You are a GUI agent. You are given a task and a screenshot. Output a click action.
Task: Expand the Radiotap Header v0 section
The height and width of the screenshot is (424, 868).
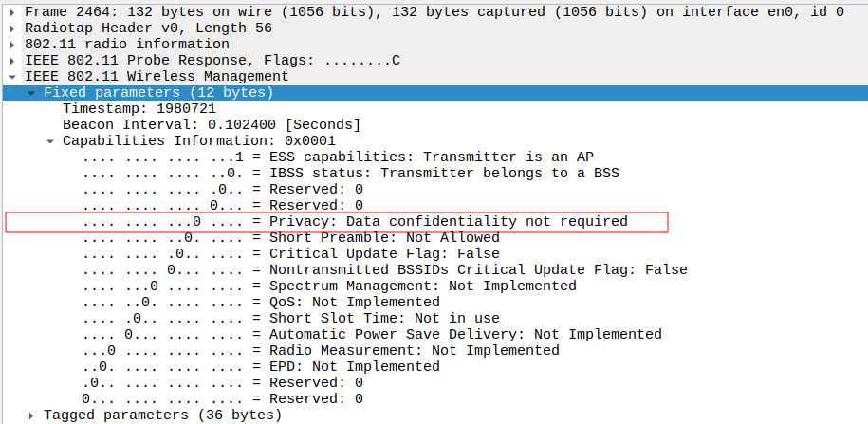(x=12, y=28)
